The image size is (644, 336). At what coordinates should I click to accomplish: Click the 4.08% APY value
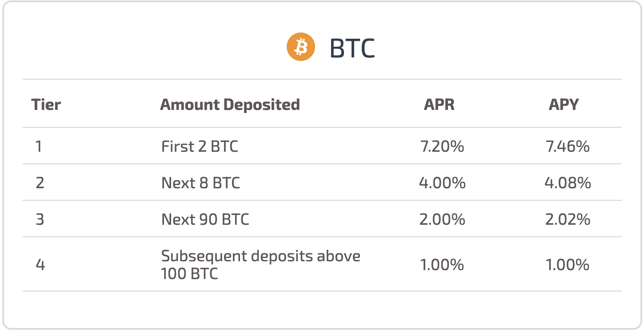point(568,183)
